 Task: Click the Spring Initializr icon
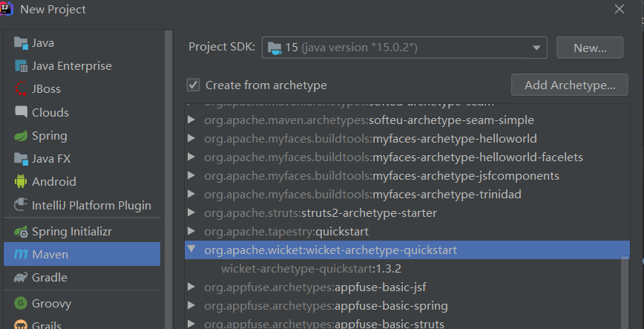(x=21, y=232)
